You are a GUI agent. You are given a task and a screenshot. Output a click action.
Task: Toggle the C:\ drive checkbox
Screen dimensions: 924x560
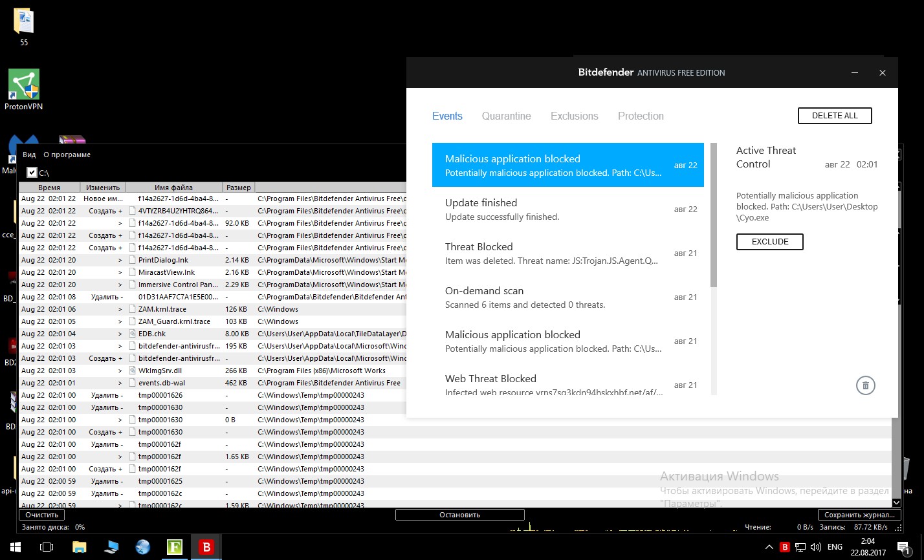pyautogui.click(x=32, y=173)
